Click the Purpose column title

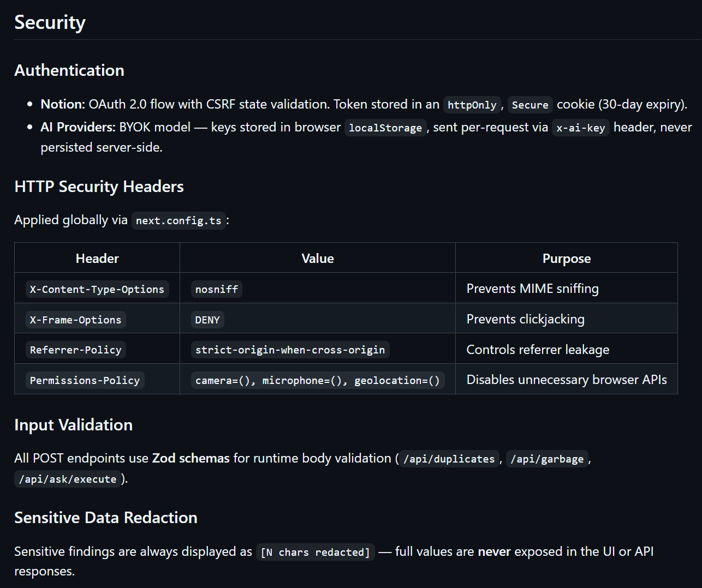coord(566,259)
